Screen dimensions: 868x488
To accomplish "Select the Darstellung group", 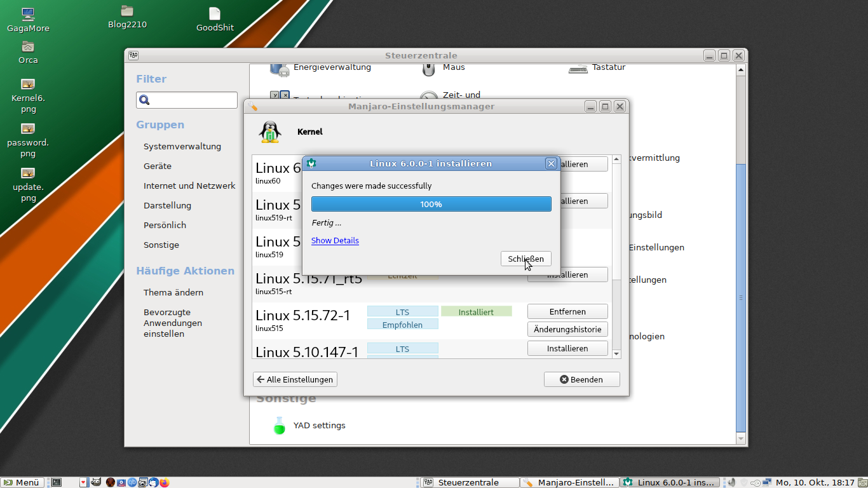I will coord(167,205).
